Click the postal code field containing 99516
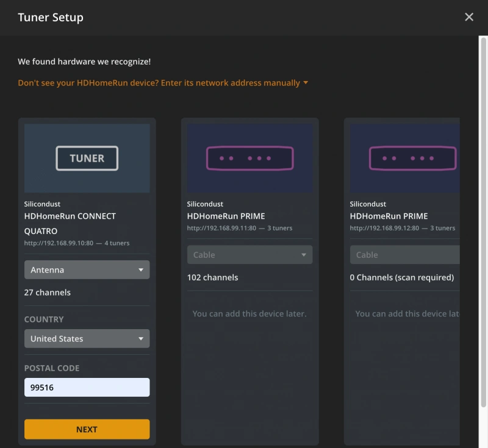Viewport: 488px width, 448px height. click(x=87, y=388)
